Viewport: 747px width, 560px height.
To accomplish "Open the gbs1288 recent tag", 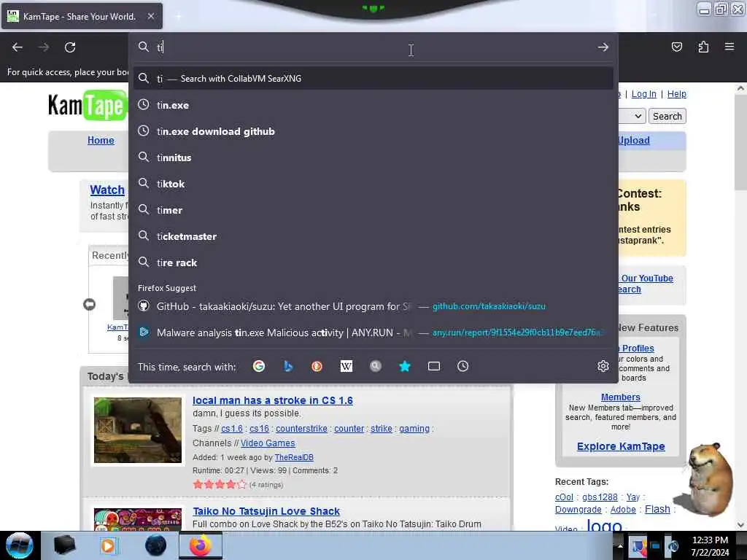I will (600, 497).
